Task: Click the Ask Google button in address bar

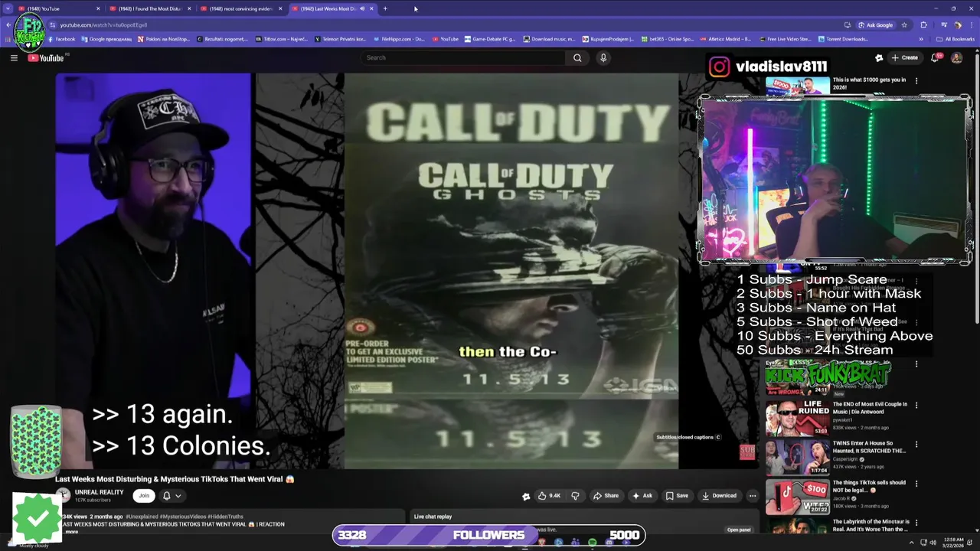Action: click(x=875, y=24)
